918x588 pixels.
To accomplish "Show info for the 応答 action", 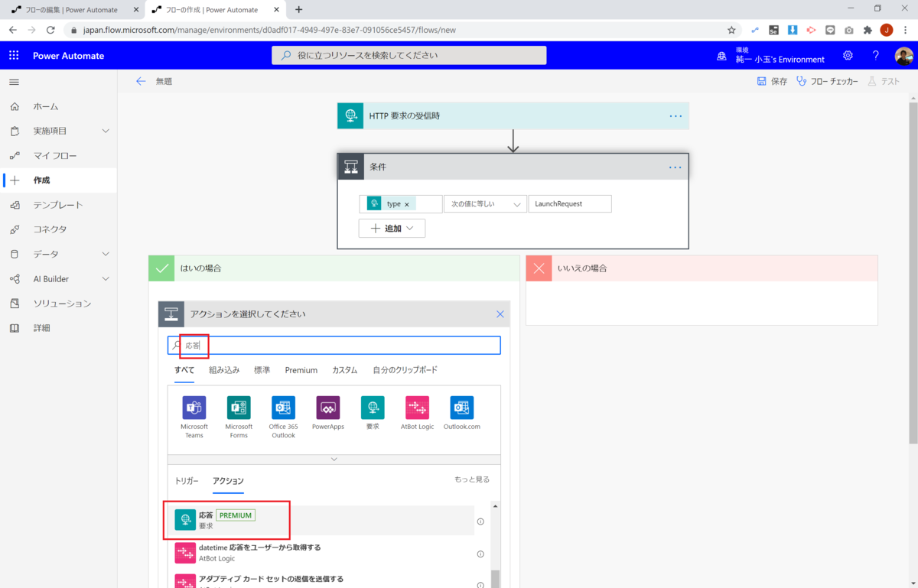I will point(480,521).
